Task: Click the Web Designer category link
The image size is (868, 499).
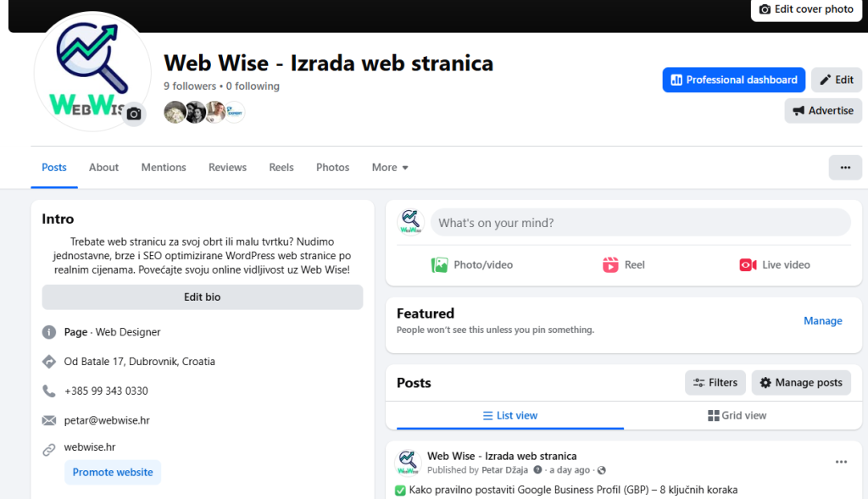Action: [x=128, y=332]
